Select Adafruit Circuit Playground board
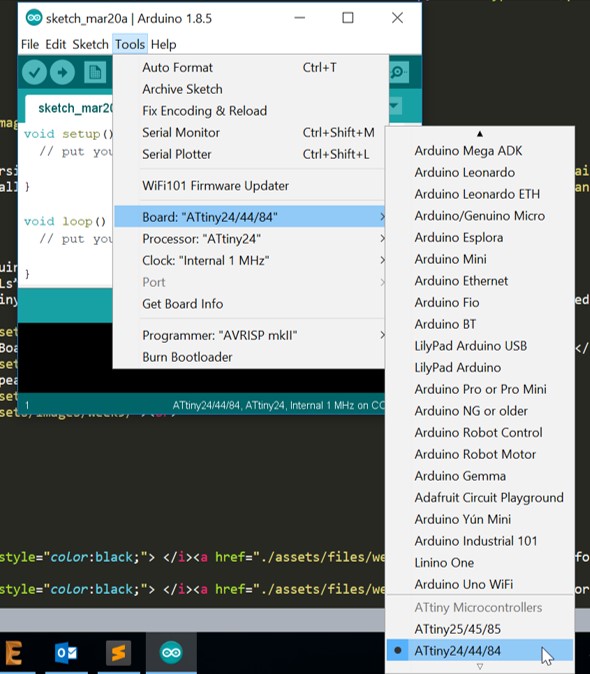This screenshot has width=590, height=674. tap(480, 498)
